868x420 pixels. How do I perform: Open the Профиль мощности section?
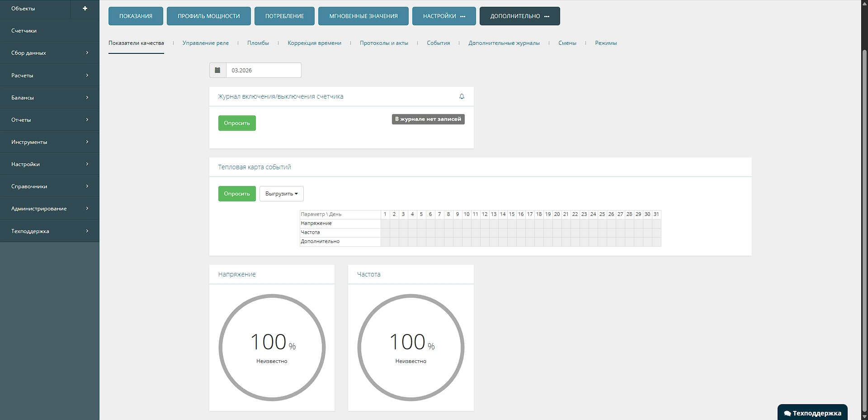208,16
